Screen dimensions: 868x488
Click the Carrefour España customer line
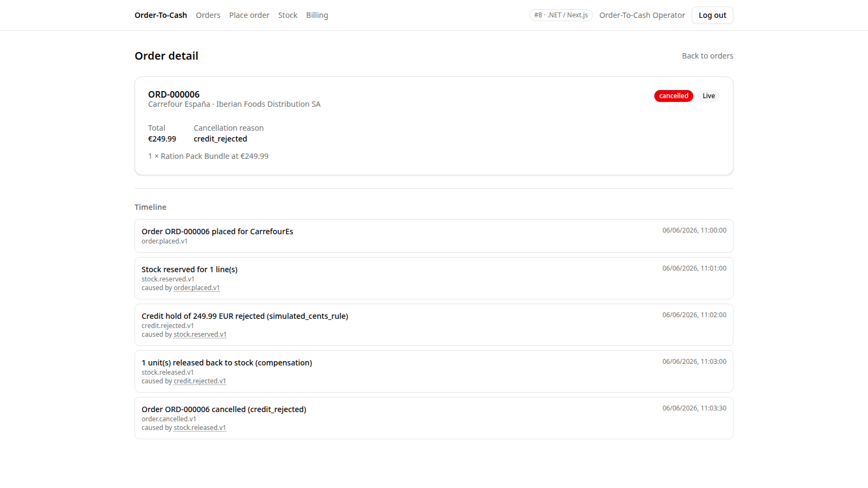coord(234,104)
